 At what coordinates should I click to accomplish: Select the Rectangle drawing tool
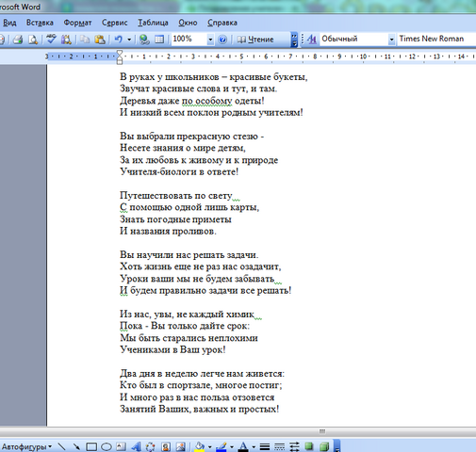pyautogui.click(x=91, y=446)
